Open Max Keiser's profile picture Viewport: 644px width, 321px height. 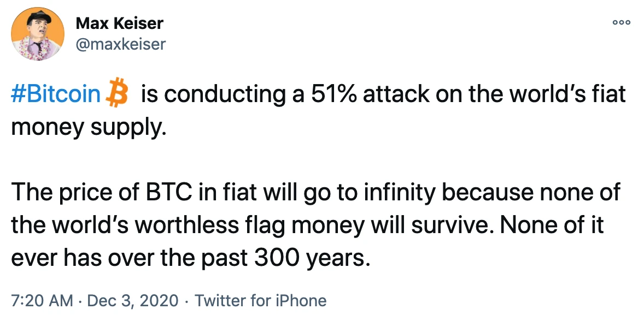click(37, 34)
